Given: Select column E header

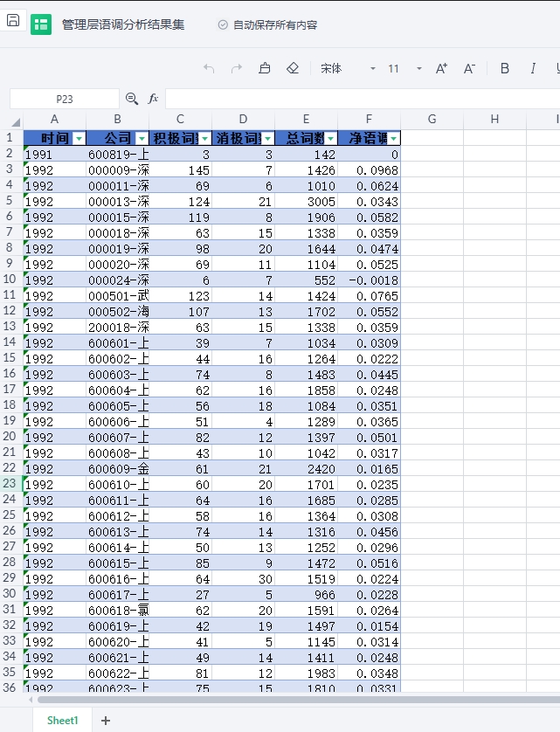Looking at the screenshot, I should [306, 120].
